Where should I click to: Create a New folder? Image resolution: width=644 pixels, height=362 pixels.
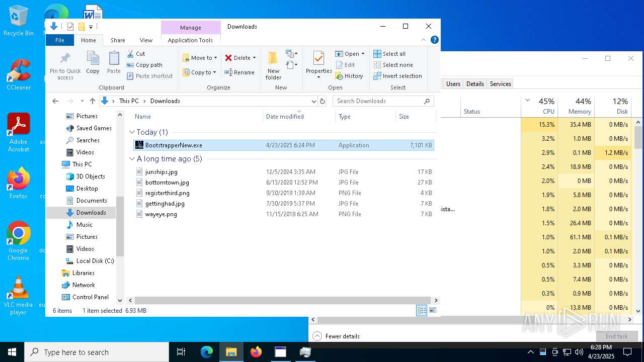point(273,65)
